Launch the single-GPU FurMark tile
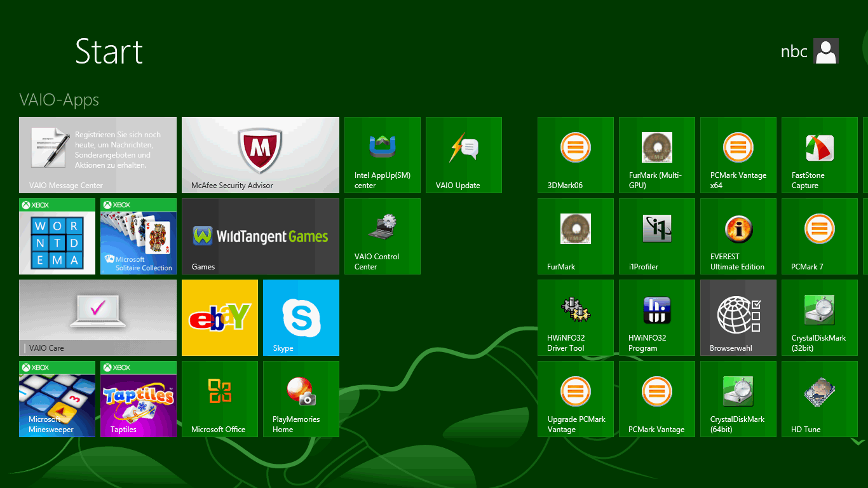 (576, 236)
